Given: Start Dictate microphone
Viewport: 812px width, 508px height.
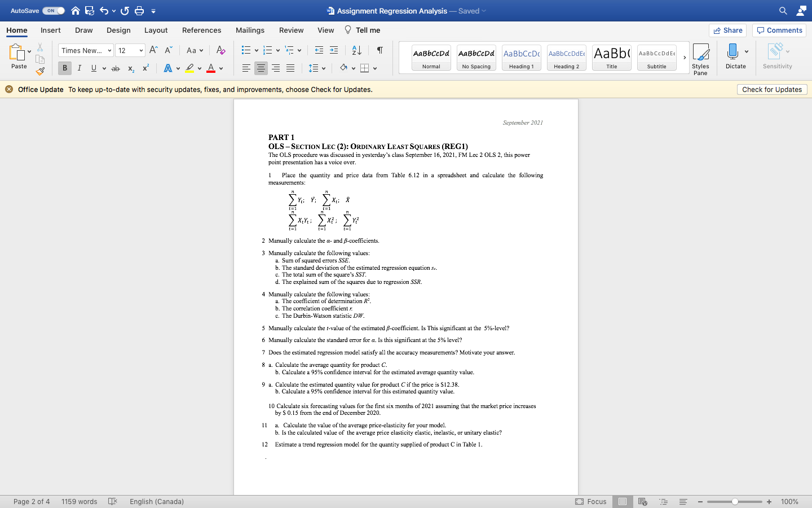Looking at the screenshot, I should coord(732,56).
